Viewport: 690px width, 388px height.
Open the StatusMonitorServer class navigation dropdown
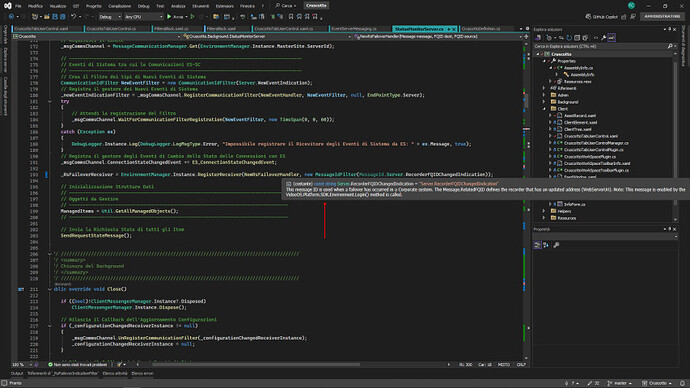(x=267, y=37)
